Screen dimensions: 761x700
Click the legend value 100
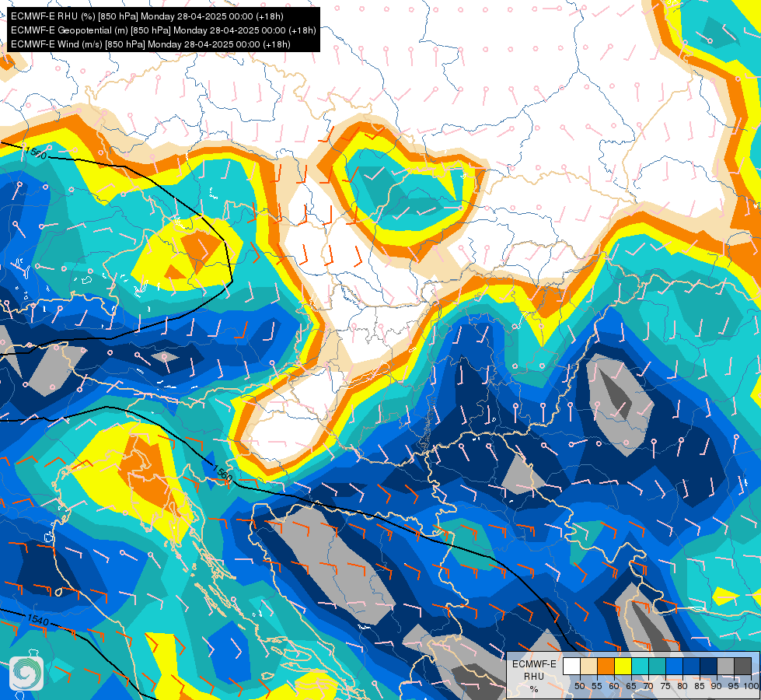tap(752, 686)
